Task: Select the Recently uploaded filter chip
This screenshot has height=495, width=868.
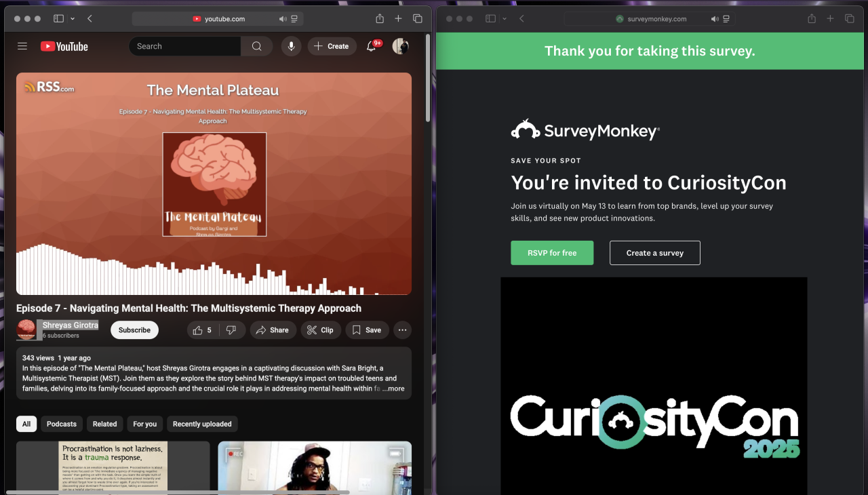Action: [x=202, y=424]
